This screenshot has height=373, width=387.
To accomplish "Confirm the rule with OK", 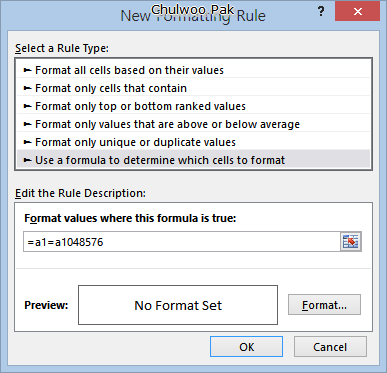I will [x=246, y=347].
